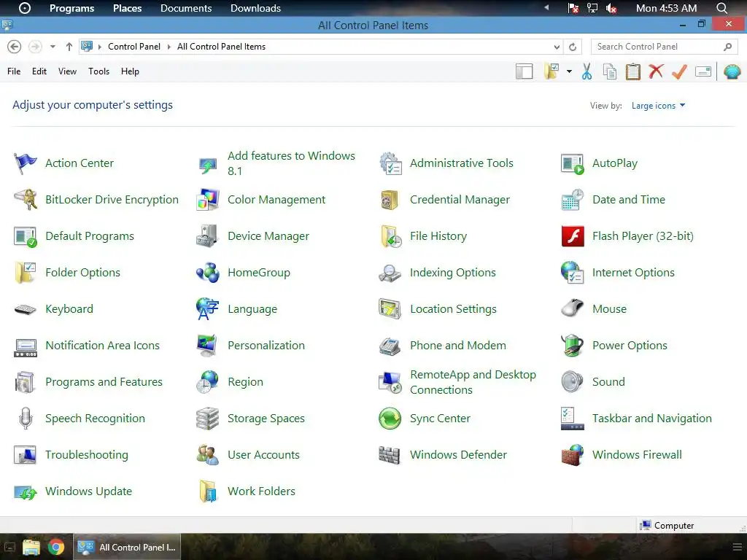Click the Paste clipboard toolbar icon
This screenshot has width=747, height=560.
632,71
